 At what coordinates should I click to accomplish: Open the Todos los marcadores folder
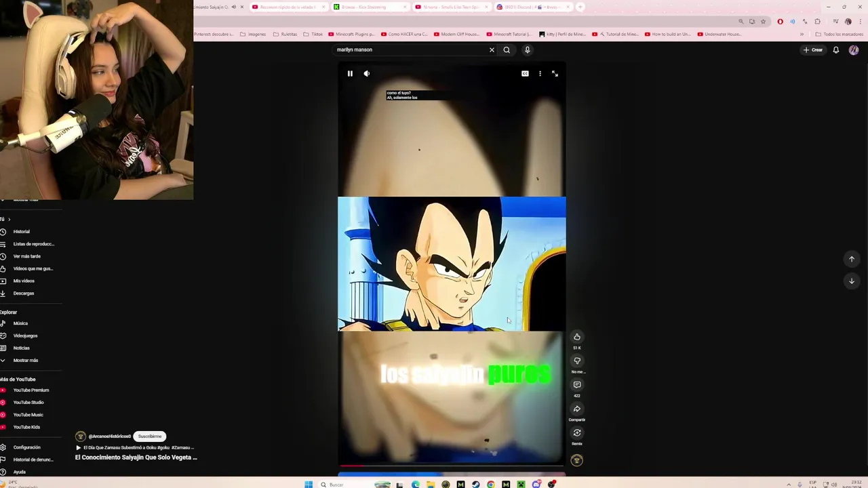coord(840,34)
